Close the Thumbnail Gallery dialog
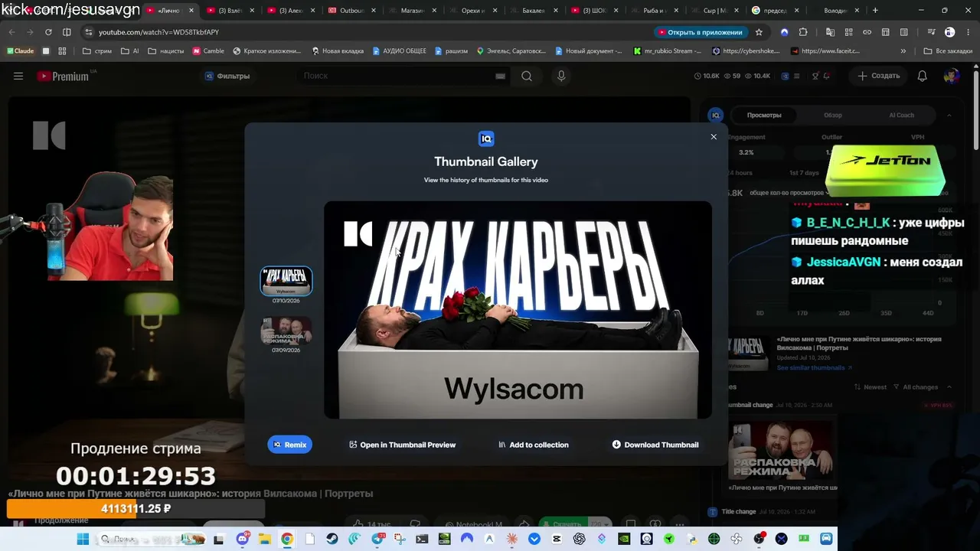Screen dimensions: 980x551 click(714, 137)
